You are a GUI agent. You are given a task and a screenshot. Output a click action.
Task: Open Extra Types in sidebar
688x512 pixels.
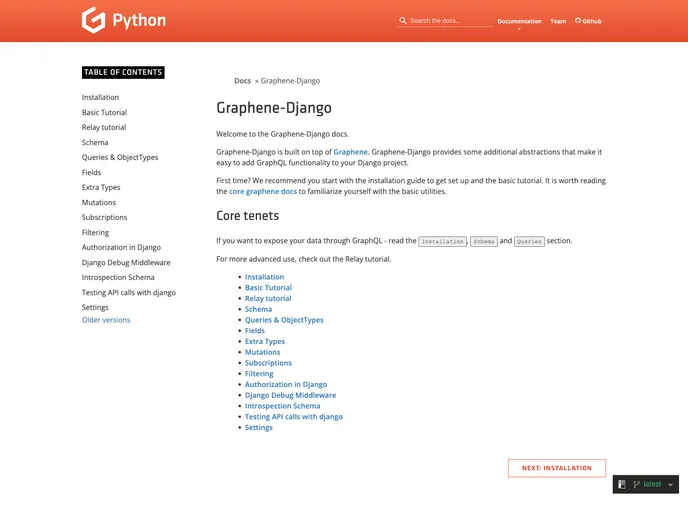point(101,187)
